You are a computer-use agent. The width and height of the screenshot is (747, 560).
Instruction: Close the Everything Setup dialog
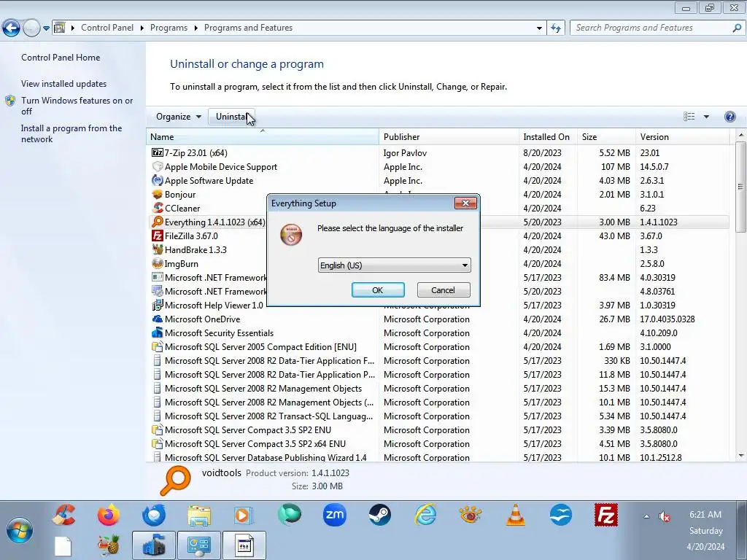pos(465,203)
